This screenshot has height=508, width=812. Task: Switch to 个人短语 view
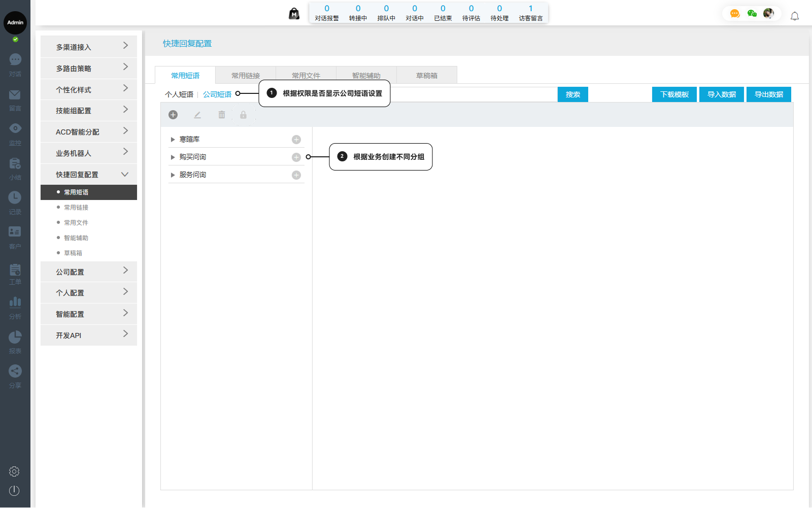[x=179, y=94]
